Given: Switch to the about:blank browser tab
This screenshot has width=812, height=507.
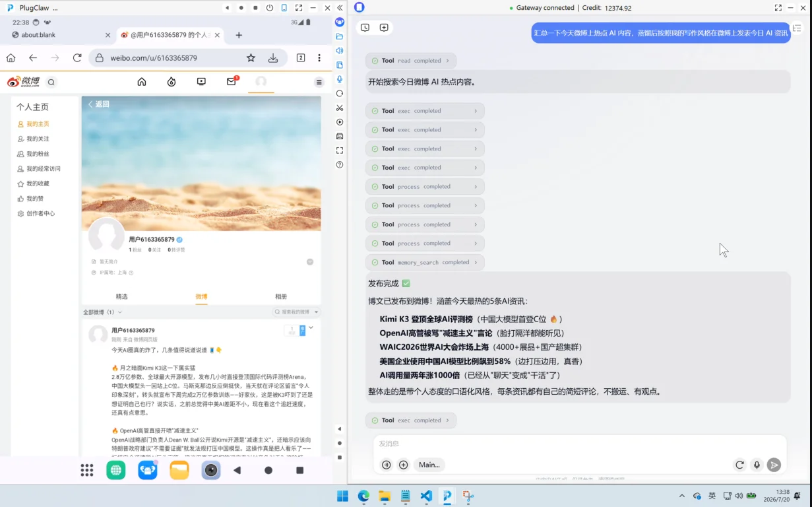Looking at the screenshot, I should [61, 35].
